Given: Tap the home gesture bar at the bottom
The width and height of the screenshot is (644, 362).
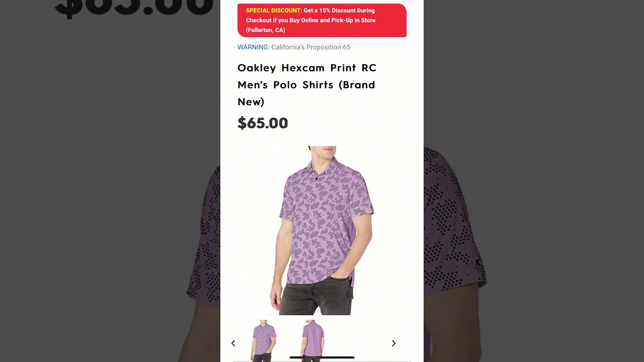Looking at the screenshot, I should [x=322, y=357].
